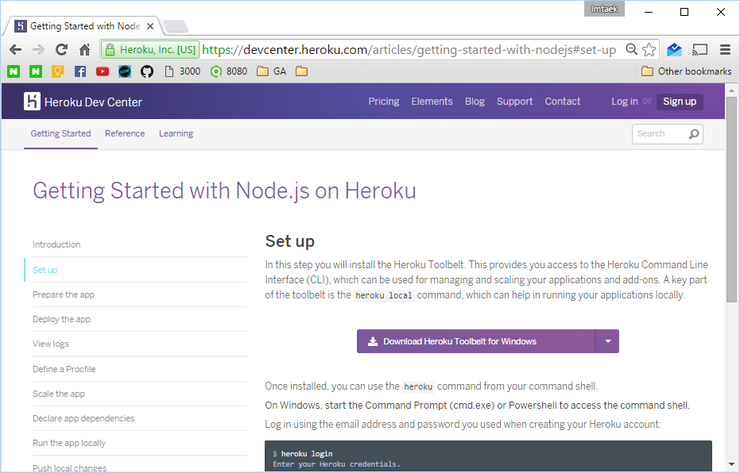The height and width of the screenshot is (473, 740).
Task: Open the first green N bookmark
Action: tap(14, 71)
